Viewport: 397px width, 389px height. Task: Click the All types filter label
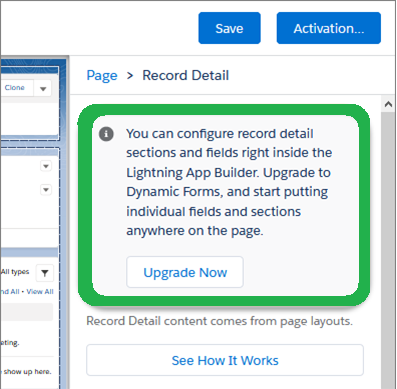tap(15, 272)
